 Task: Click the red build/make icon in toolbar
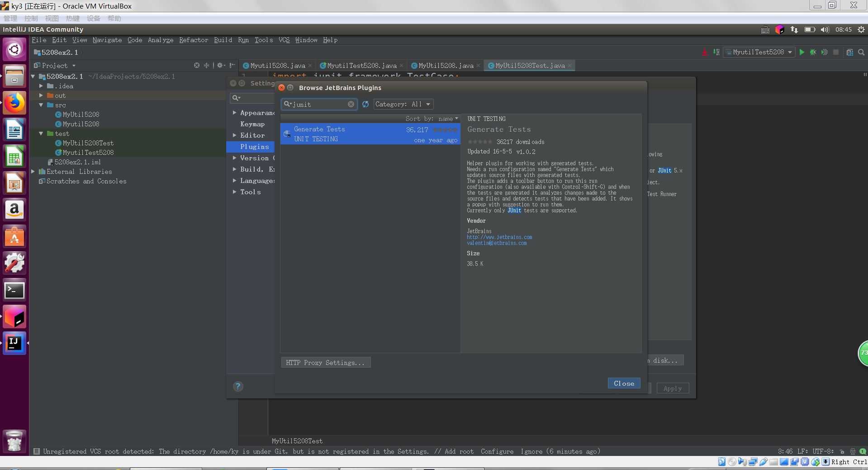[x=705, y=52]
